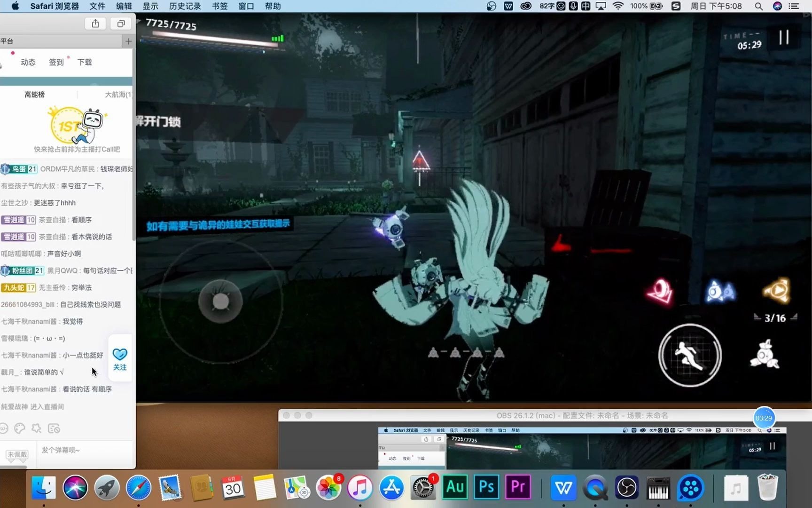
Task: Open the 编辑 menu
Action: tap(124, 6)
